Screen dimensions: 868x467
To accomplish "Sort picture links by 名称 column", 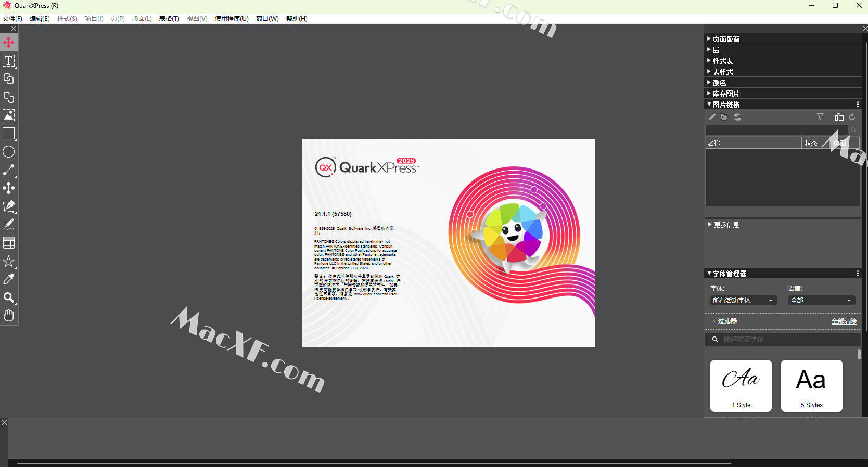I will (x=754, y=143).
